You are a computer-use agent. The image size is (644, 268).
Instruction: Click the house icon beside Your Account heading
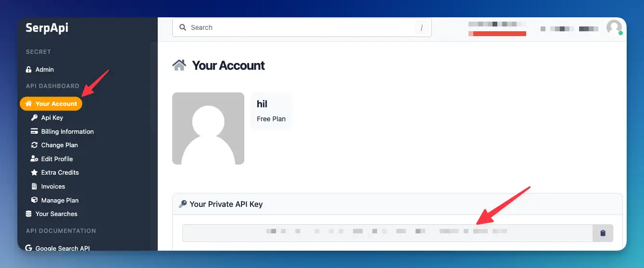pyautogui.click(x=179, y=65)
